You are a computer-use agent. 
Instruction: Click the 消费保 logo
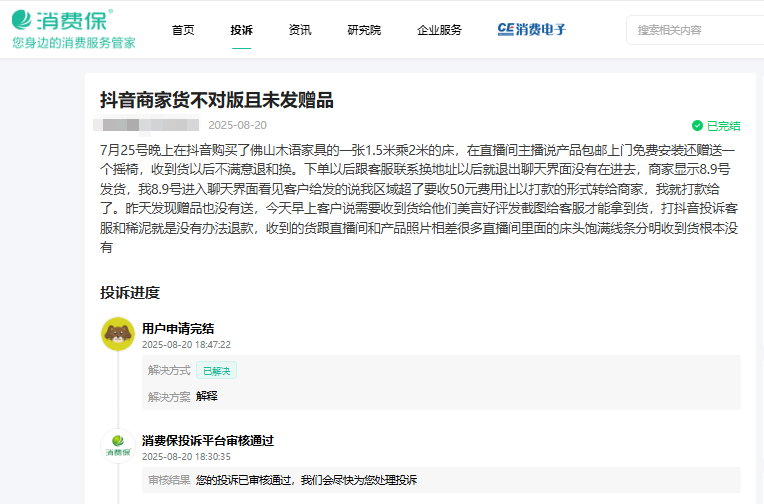tap(62, 19)
